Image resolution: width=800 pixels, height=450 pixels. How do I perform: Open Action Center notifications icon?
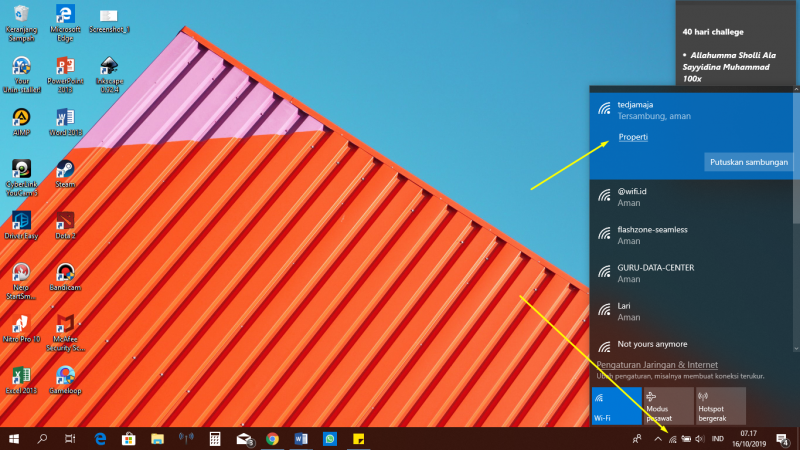click(x=782, y=439)
